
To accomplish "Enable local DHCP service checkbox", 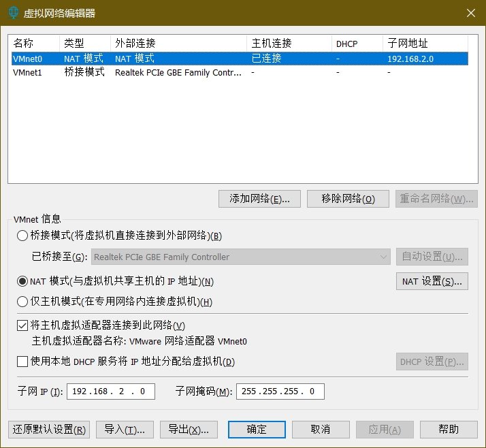I will click(x=22, y=362).
